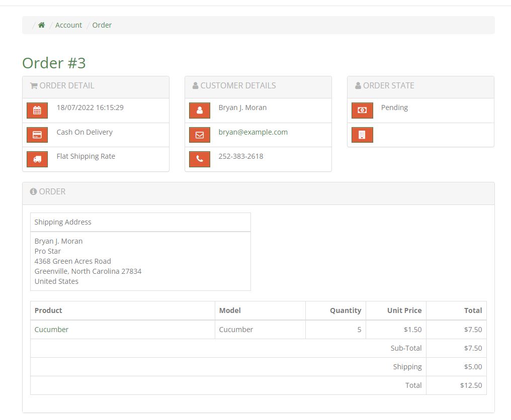Open the Cucumber product link
Screen dimensions: 511x420
tap(51, 330)
